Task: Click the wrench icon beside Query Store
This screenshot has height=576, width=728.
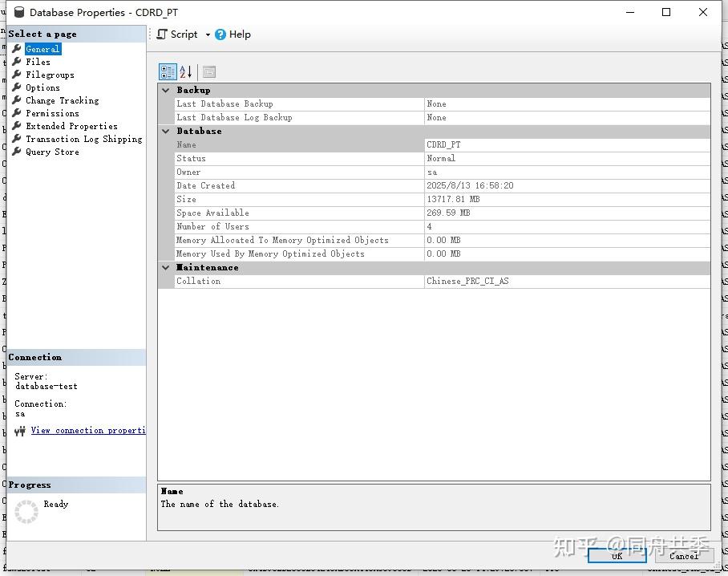Action: (17, 152)
